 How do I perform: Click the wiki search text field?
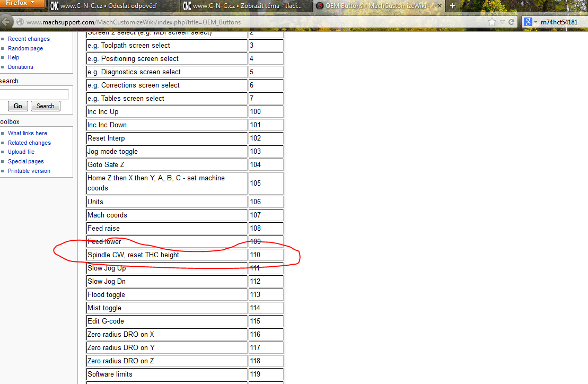pyautogui.click(x=34, y=94)
